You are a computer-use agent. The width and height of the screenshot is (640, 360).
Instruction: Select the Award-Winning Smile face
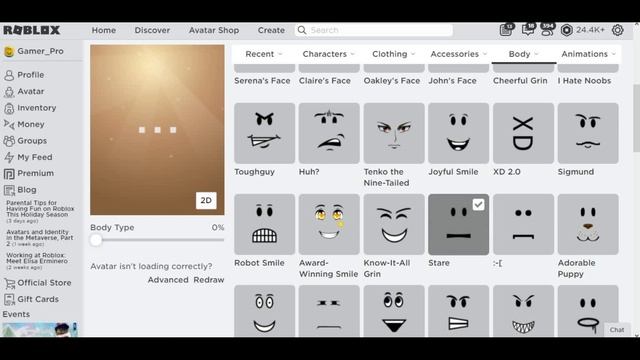coord(329,224)
